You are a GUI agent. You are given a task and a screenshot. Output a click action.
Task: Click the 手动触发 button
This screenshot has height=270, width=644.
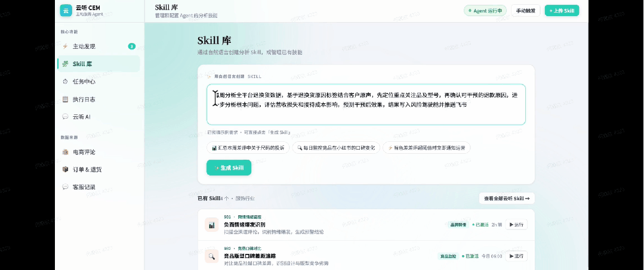526,10
